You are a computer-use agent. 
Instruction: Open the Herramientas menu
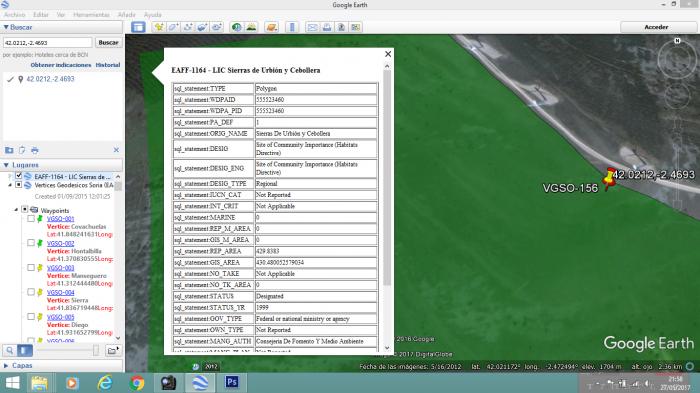[92, 15]
